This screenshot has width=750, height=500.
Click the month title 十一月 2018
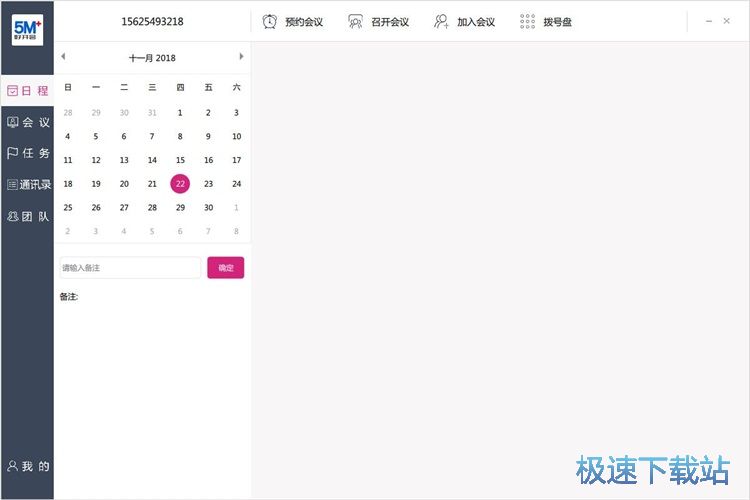click(152, 58)
